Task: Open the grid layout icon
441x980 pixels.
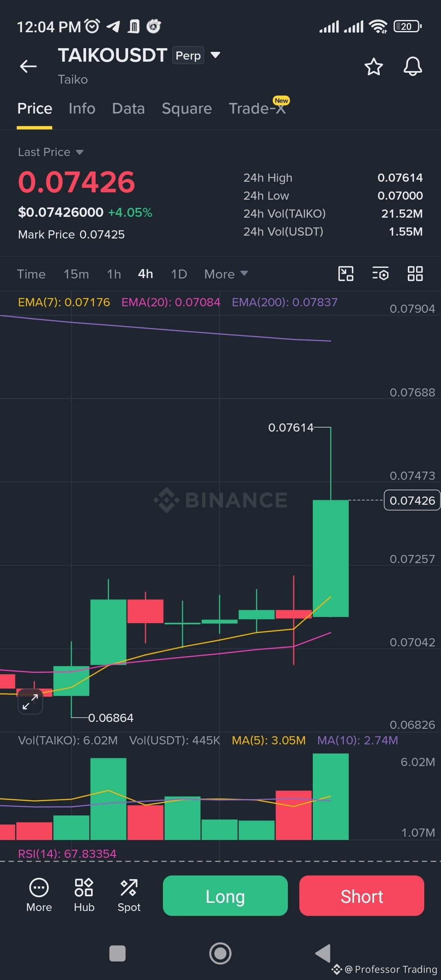Action: 415,274
